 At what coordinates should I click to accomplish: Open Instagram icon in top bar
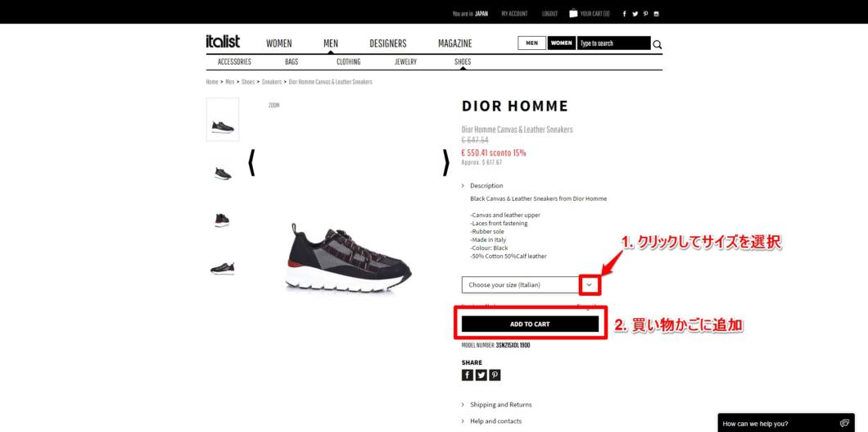[x=657, y=14]
